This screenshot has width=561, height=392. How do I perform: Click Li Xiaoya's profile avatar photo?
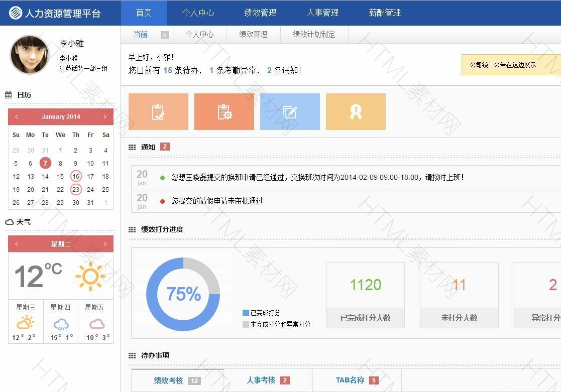[30, 55]
